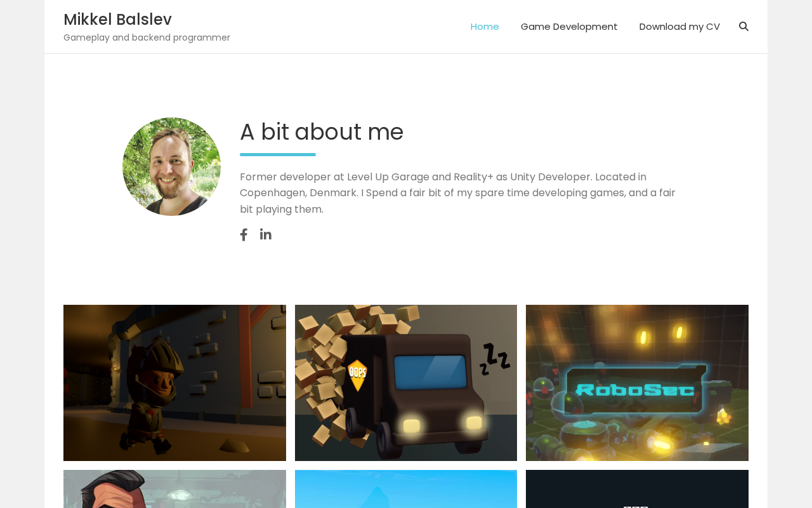Open the firefighter character game thumbnail
The width and height of the screenshot is (812, 508).
click(174, 383)
